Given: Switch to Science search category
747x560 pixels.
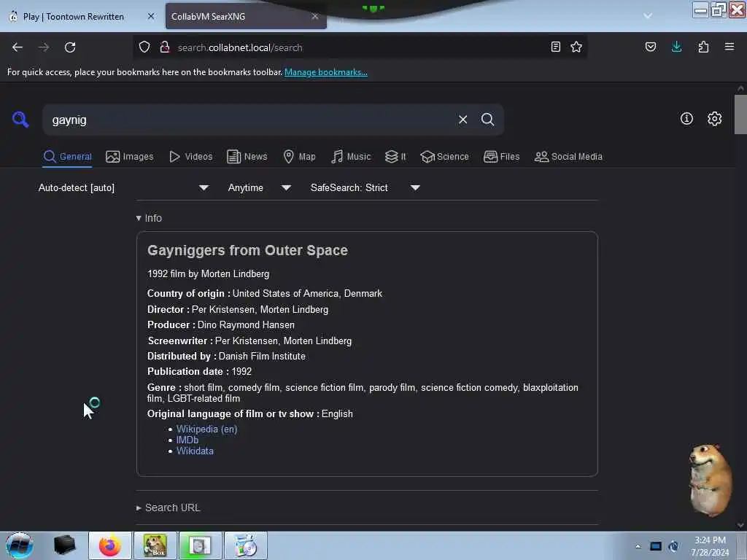Looking at the screenshot, I should click(x=444, y=157).
